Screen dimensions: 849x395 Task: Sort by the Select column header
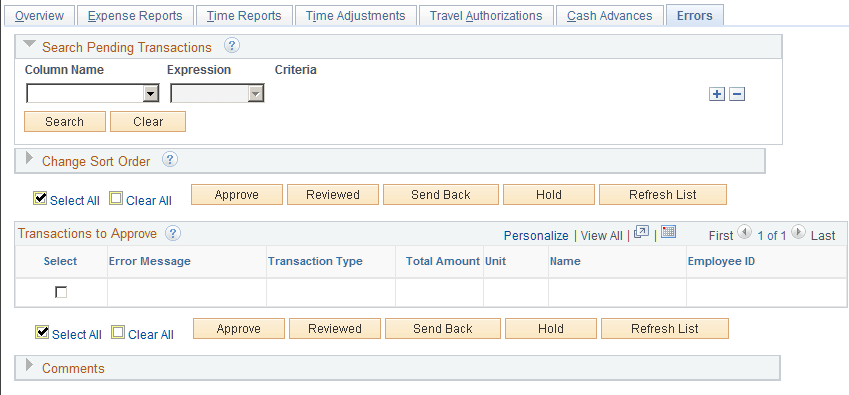(61, 261)
